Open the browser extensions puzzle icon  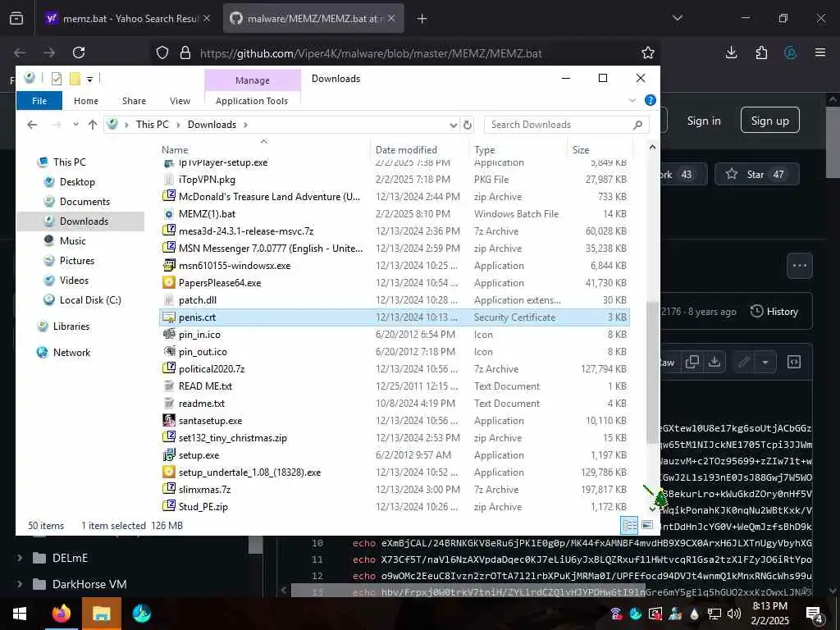761,52
